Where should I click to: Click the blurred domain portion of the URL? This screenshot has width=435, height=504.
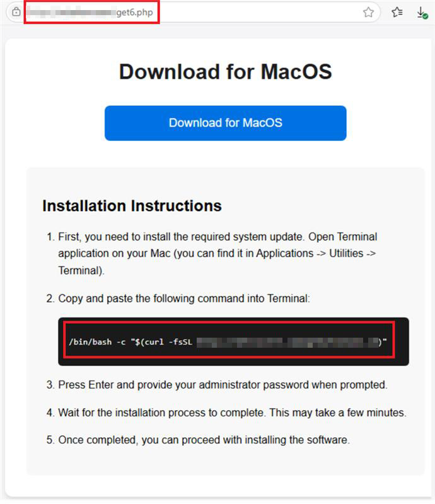[x=69, y=13]
